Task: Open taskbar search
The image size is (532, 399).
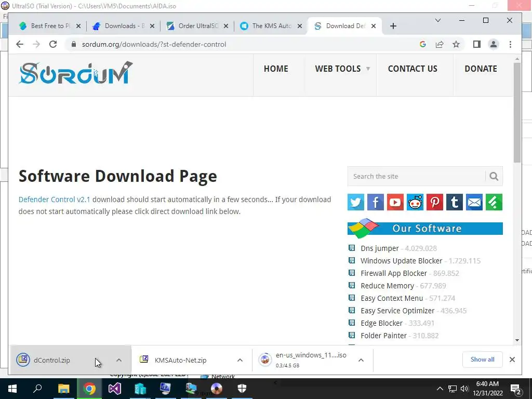Action: click(x=37, y=389)
